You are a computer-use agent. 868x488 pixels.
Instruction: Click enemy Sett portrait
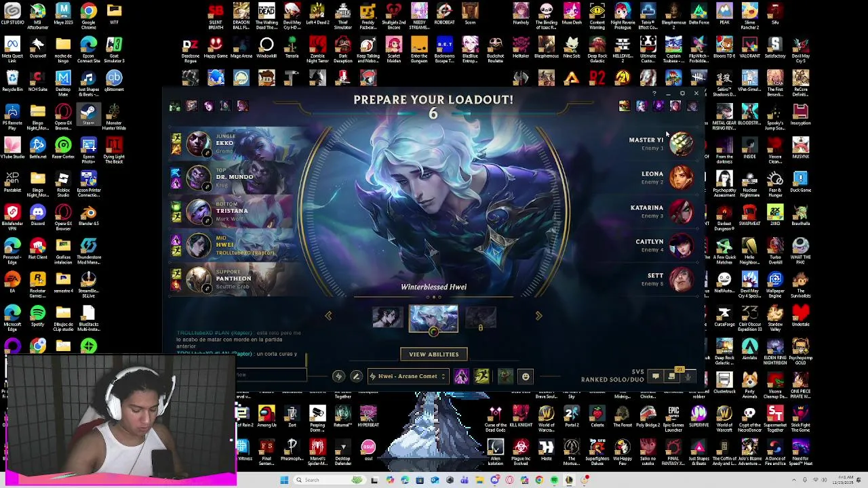click(682, 279)
